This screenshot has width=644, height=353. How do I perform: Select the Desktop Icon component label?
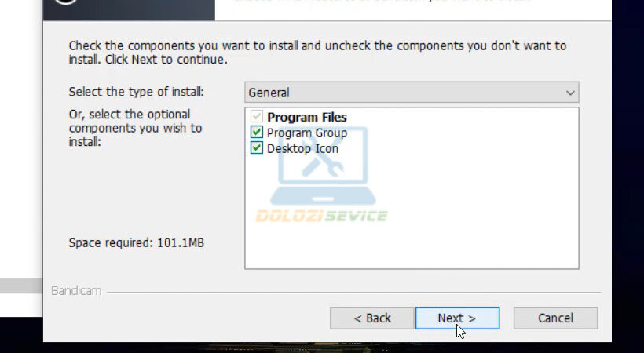(x=302, y=148)
